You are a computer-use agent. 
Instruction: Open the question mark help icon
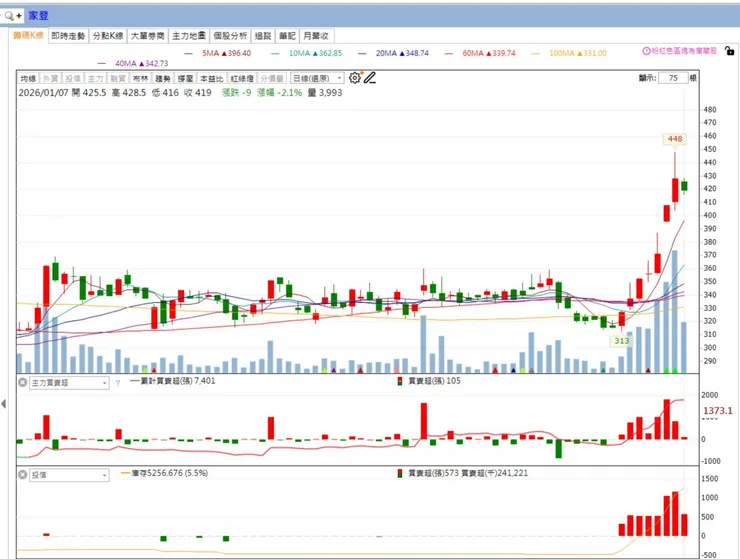(118, 383)
